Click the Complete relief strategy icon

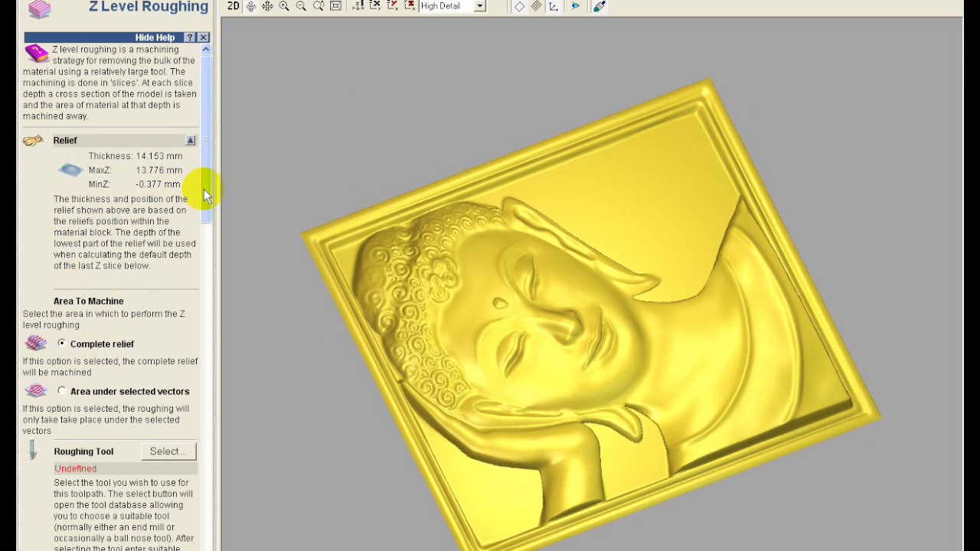pyautogui.click(x=35, y=344)
